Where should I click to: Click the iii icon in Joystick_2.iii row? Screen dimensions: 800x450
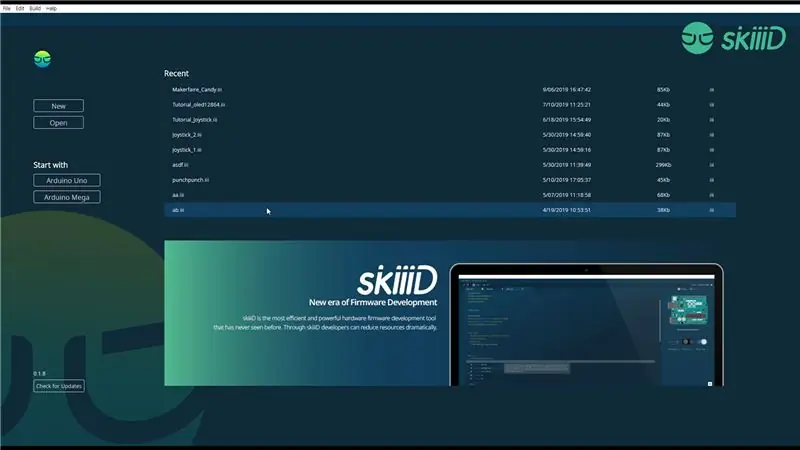point(711,135)
